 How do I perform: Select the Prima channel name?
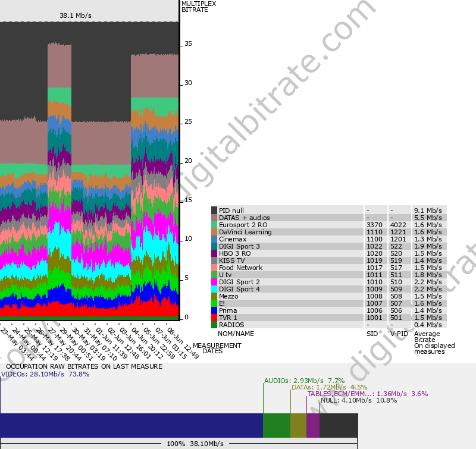[228, 310]
